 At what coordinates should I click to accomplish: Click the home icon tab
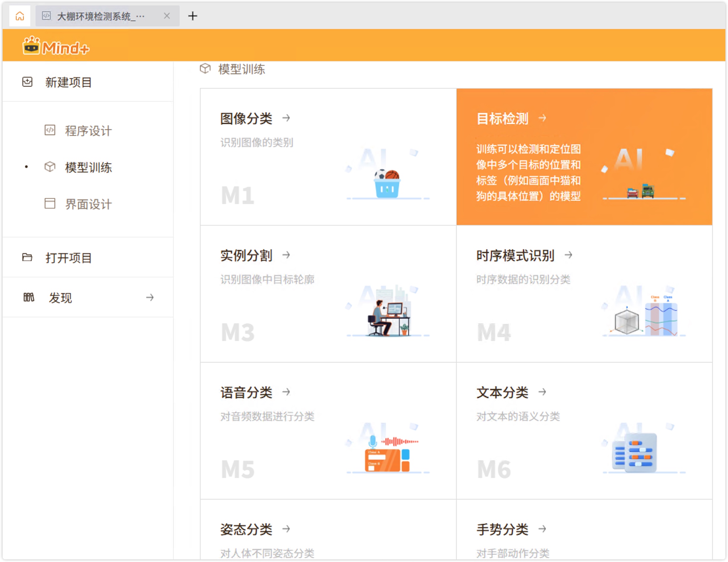[20, 16]
